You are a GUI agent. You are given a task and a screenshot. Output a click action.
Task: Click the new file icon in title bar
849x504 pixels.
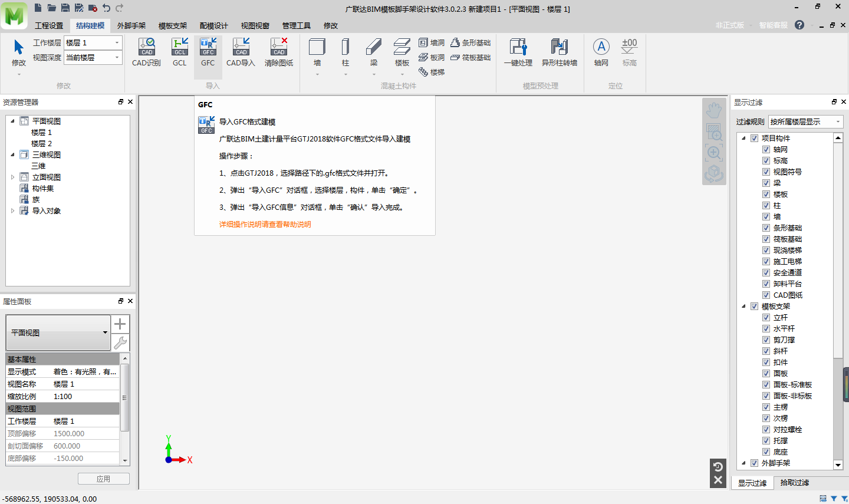click(x=38, y=8)
